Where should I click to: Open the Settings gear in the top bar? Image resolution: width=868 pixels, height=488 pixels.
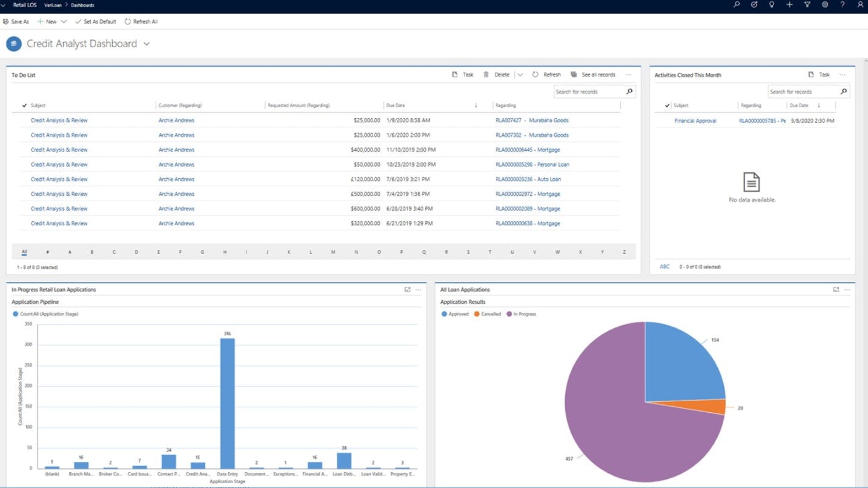click(x=824, y=5)
